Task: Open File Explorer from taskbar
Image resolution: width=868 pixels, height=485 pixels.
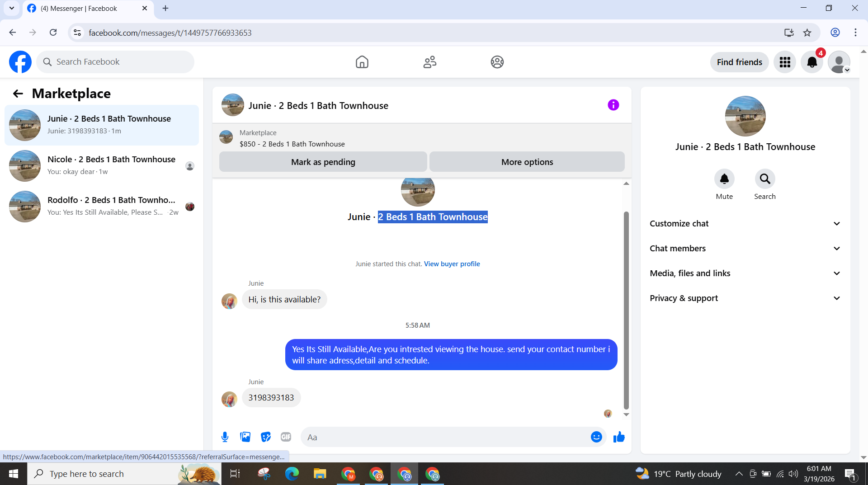Action: [x=320, y=474]
